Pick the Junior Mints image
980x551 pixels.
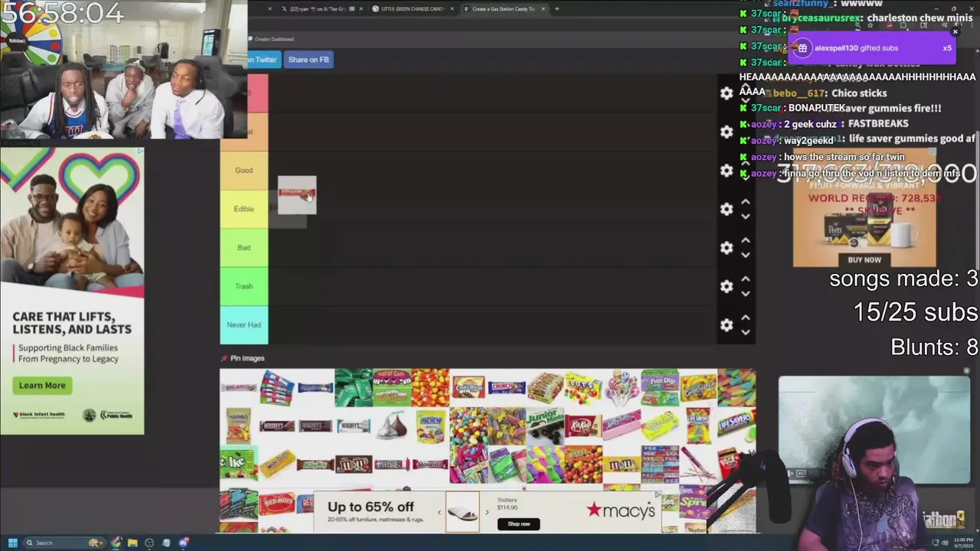coord(545,426)
